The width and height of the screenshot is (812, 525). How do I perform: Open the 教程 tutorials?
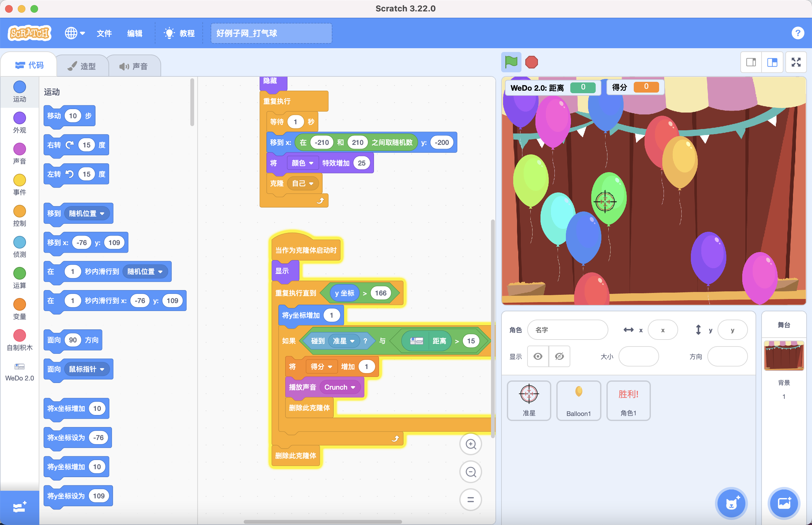coord(180,33)
